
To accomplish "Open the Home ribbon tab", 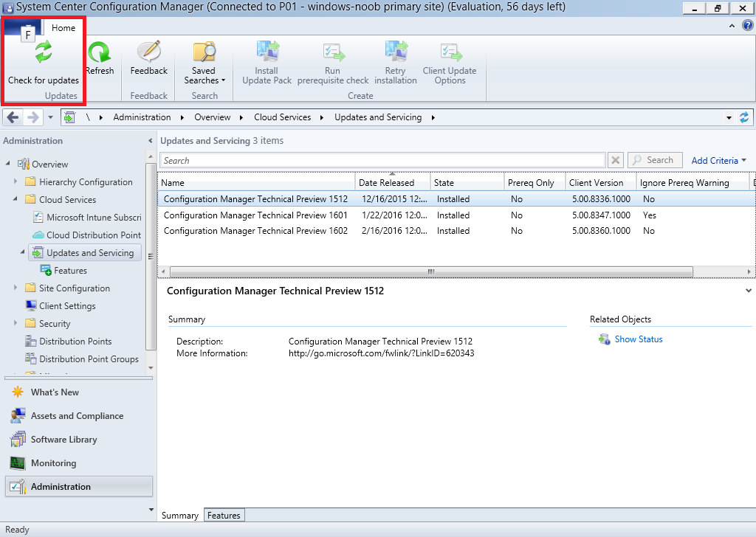I will click(x=63, y=28).
